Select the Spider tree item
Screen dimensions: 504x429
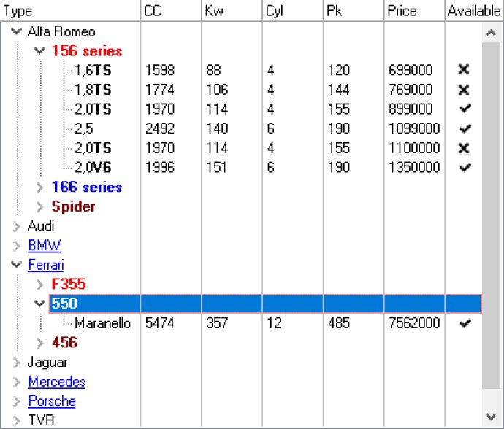tap(73, 206)
